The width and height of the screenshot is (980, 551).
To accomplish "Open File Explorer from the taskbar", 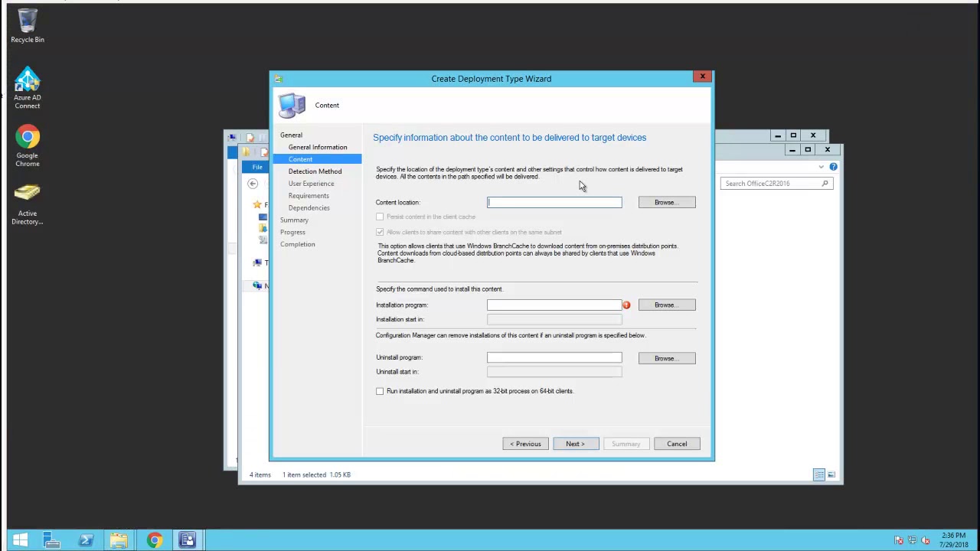I will 119,540.
